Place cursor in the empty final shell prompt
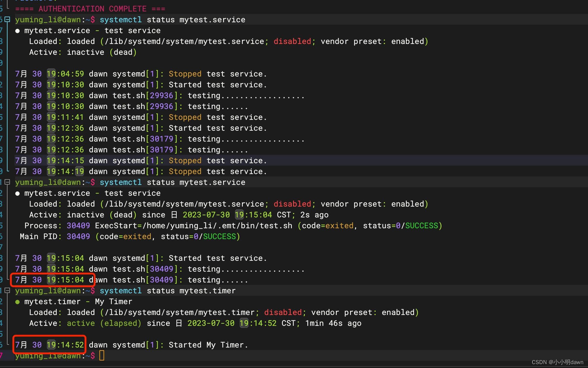Screen dimensions: 588x368 102,356
